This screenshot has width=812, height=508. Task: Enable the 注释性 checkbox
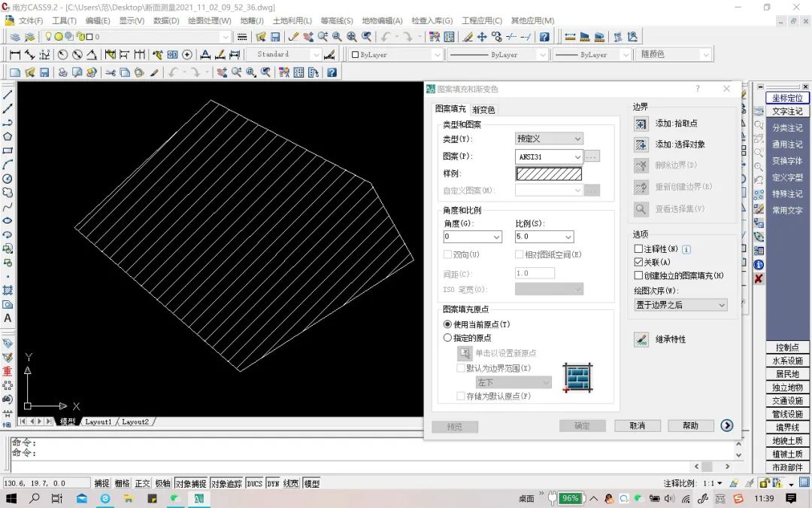coord(638,249)
